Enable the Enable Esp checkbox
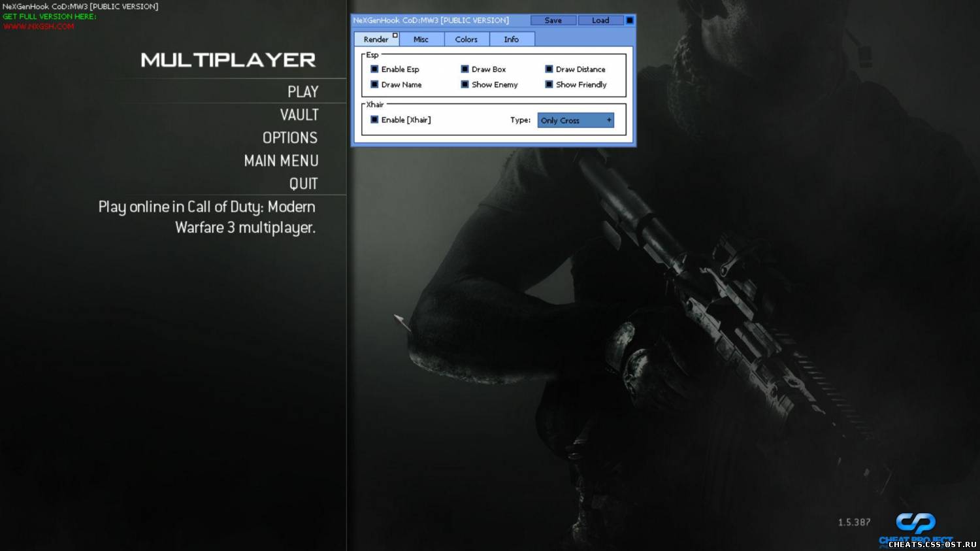The width and height of the screenshot is (980, 551). click(x=374, y=69)
